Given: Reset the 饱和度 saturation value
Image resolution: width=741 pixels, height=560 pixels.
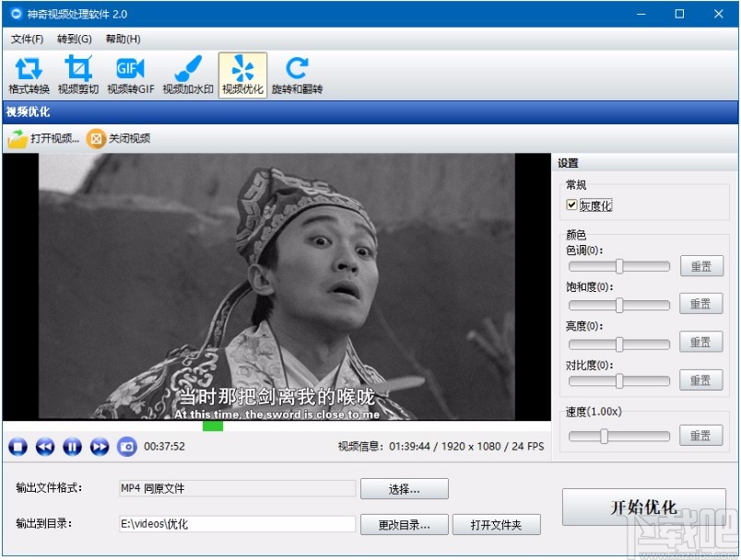Looking at the screenshot, I should [x=701, y=304].
